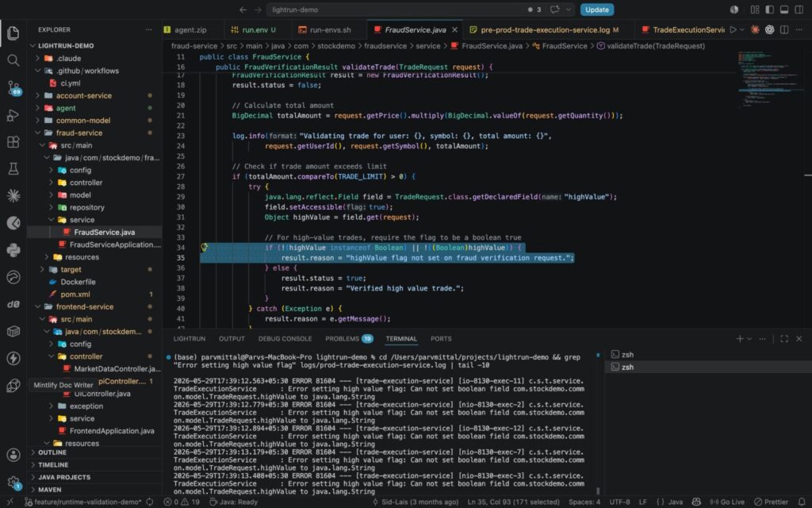Switch to the LIGHTRUN panel tab
The height and width of the screenshot is (508, 812).
189,338
